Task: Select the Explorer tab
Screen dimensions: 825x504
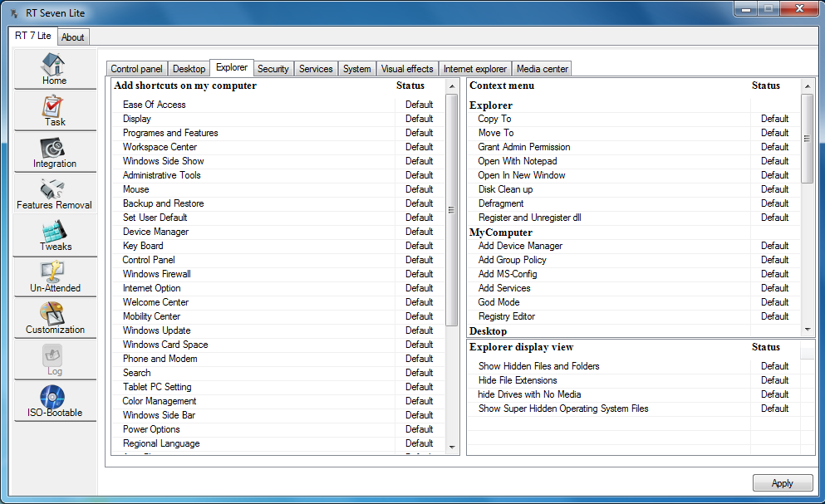Action: click(x=232, y=67)
